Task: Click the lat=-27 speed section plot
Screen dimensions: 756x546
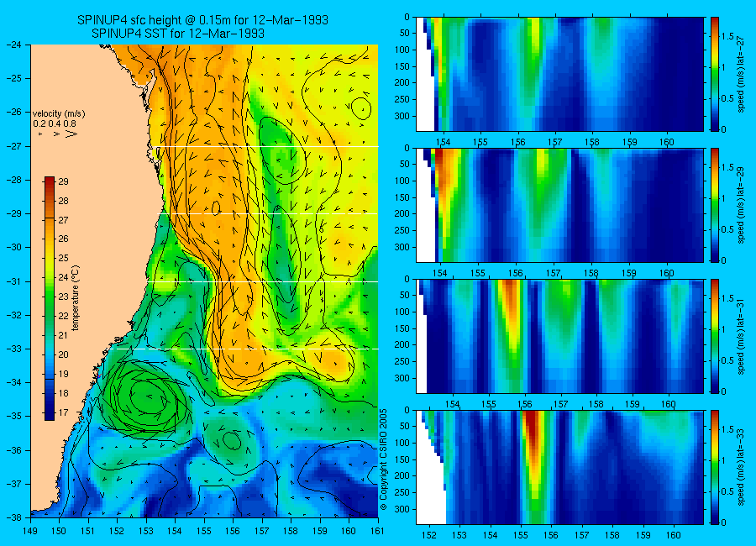Action: [x=559, y=74]
